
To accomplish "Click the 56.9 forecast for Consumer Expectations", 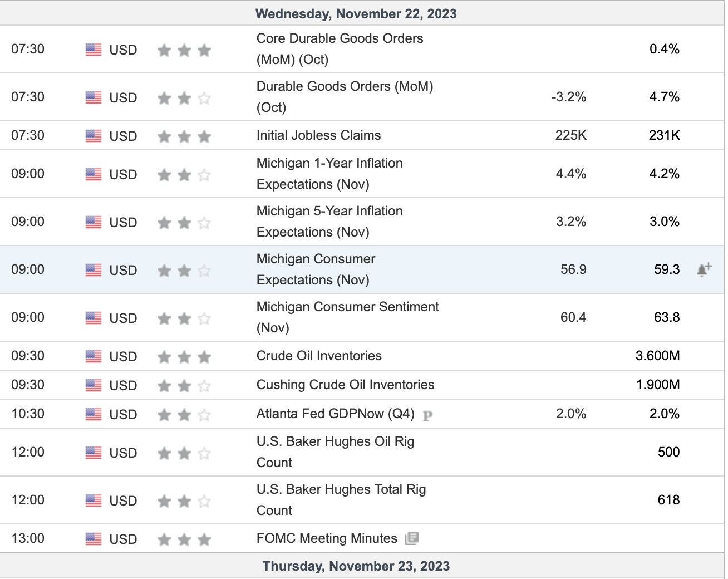I will tap(573, 269).
